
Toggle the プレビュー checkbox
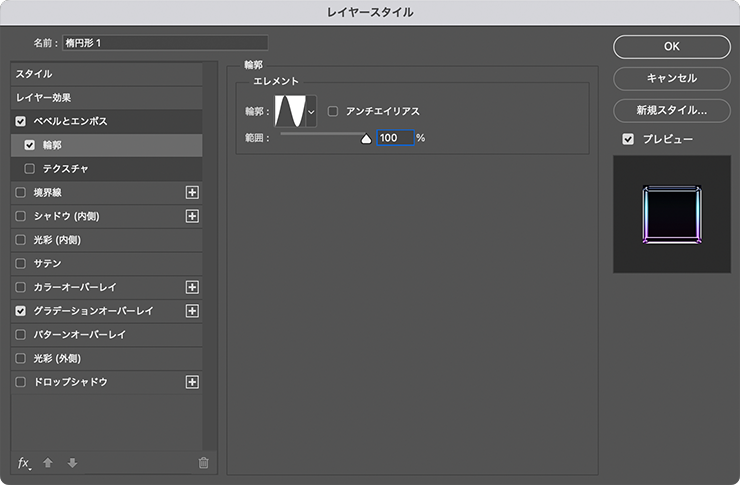click(x=628, y=139)
